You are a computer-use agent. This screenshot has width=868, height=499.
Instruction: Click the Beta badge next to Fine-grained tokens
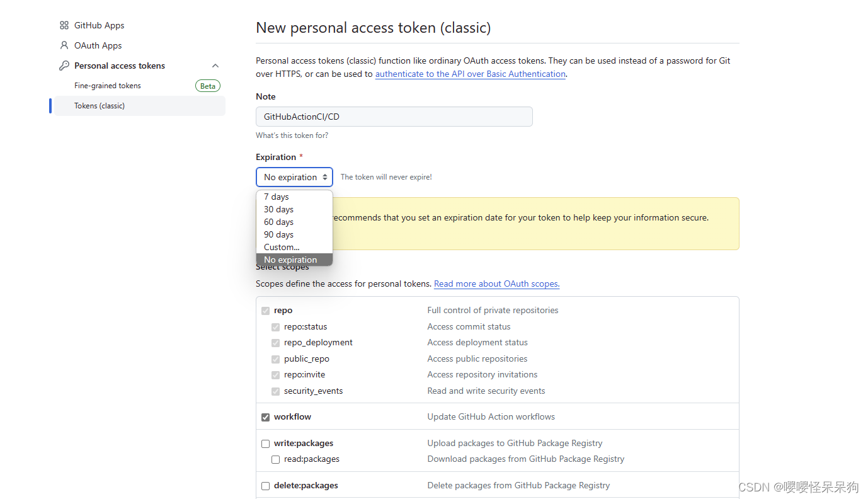tap(208, 86)
